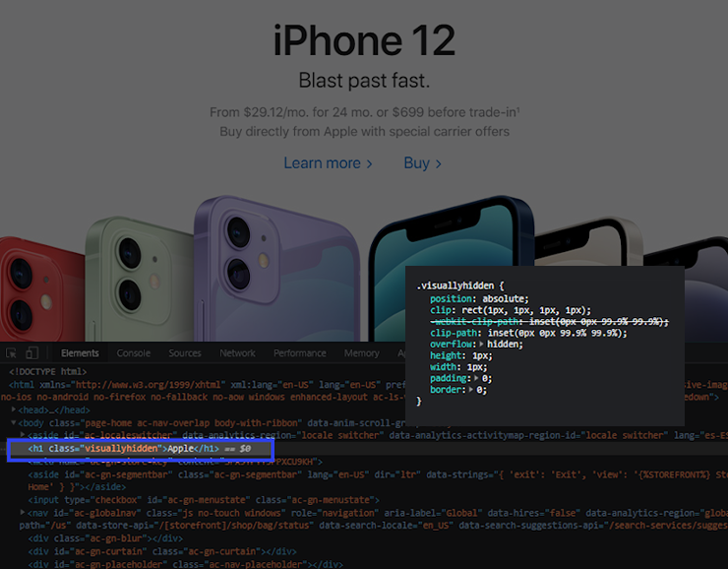Switch to the Sources tab

tap(185, 353)
